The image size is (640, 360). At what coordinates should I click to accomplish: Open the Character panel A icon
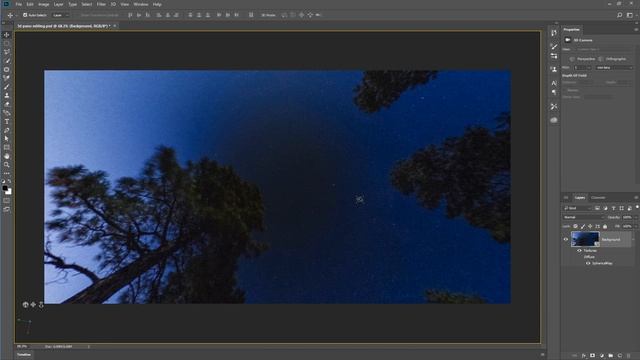pyautogui.click(x=554, y=83)
